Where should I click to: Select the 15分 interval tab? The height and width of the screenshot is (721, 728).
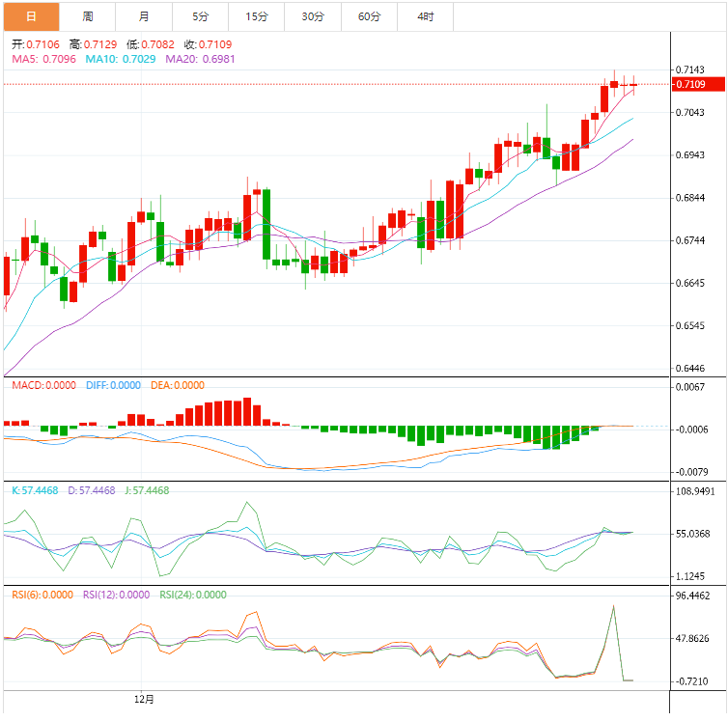coord(257,16)
